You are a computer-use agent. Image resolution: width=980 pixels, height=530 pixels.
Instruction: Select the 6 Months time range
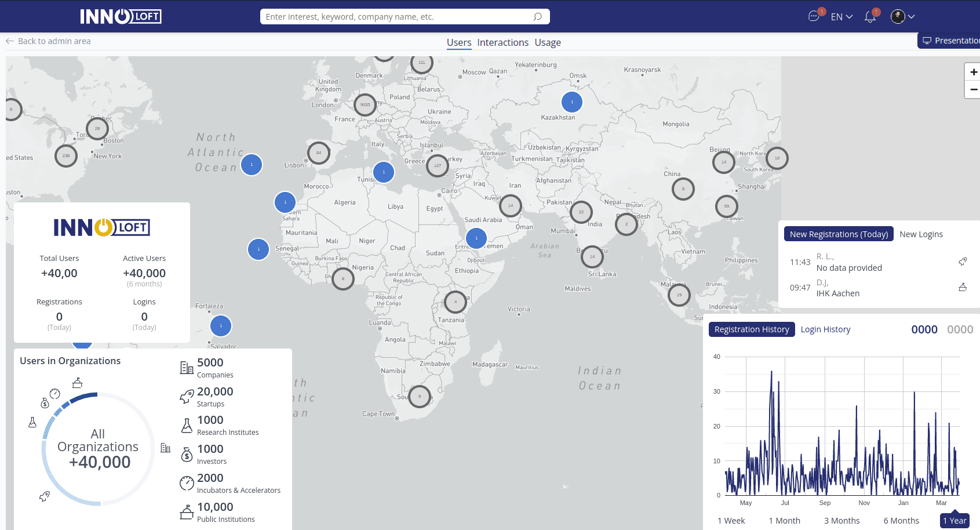tap(901, 521)
